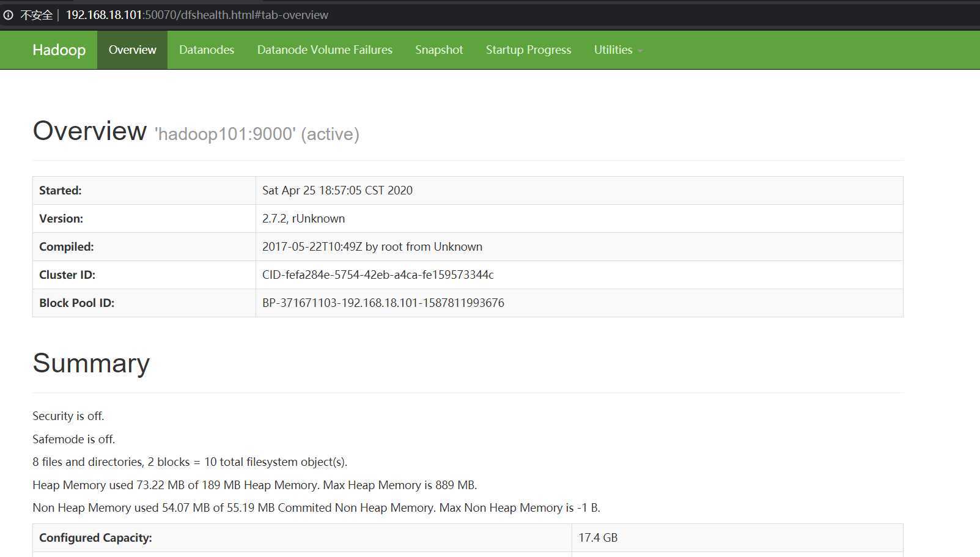Image resolution: width=980 pixels, height=557 pixels.
Task: Select the Overview heading text
Action: click(x=89, y=131)
